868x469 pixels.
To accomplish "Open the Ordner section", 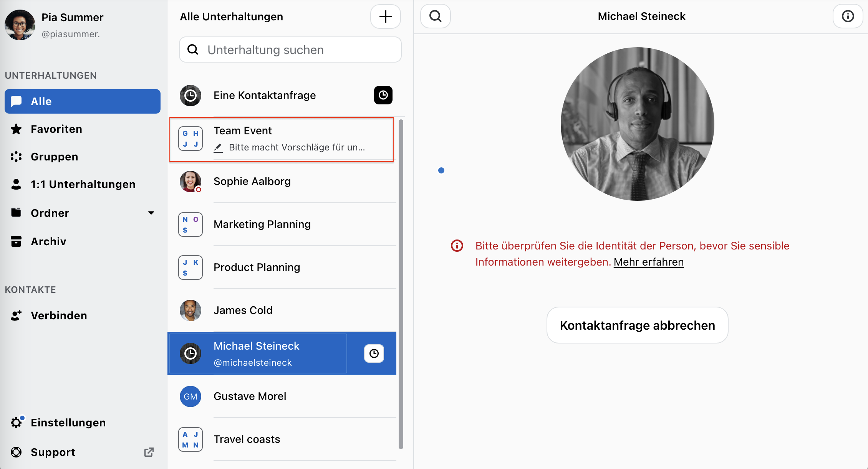I will pos(83,213).
